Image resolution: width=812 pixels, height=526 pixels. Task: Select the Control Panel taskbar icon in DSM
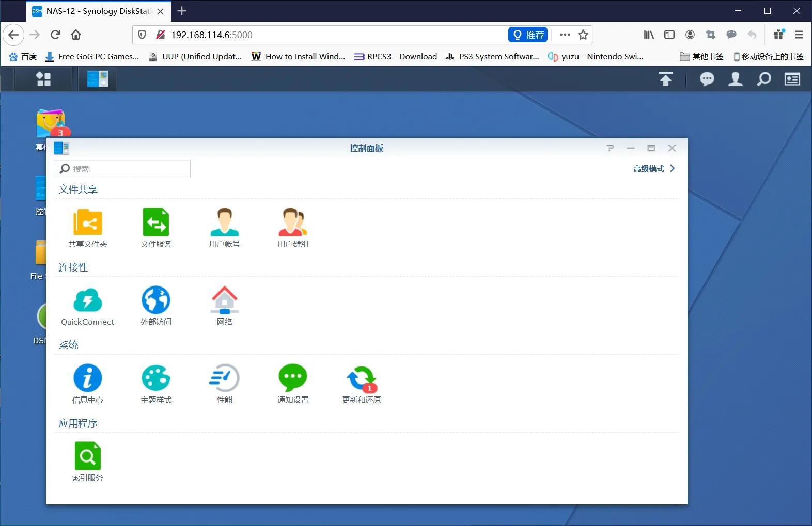tap(98, 79)
